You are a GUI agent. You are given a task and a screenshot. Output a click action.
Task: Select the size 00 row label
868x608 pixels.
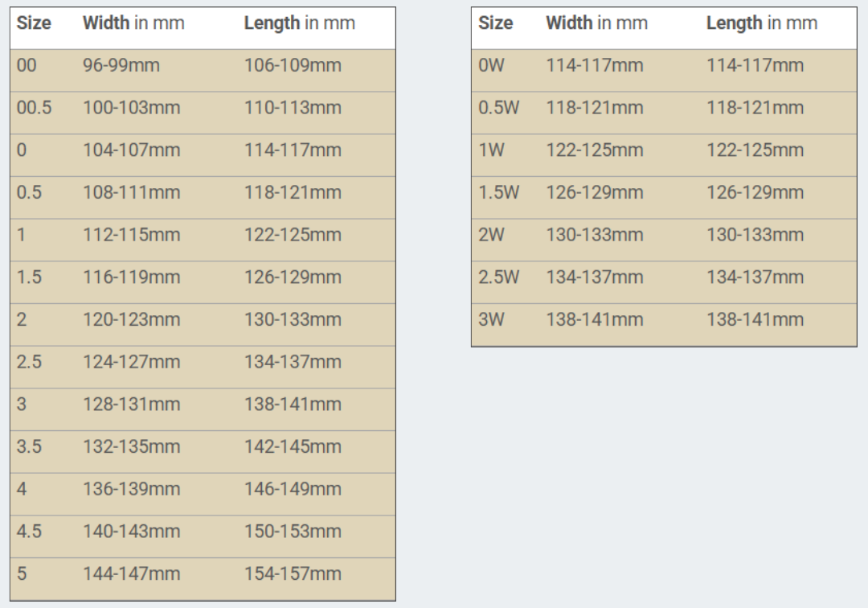27,66
